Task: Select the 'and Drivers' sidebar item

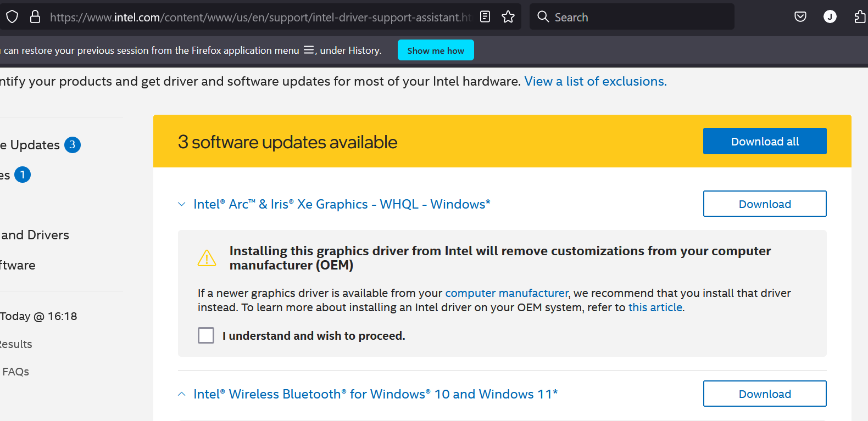Action: (x=35, y=235)
